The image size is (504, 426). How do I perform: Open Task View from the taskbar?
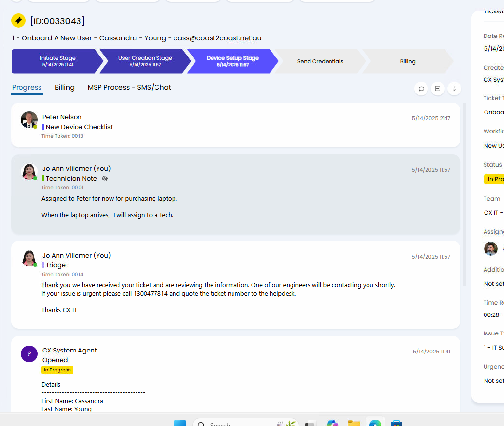click(310, 424)
